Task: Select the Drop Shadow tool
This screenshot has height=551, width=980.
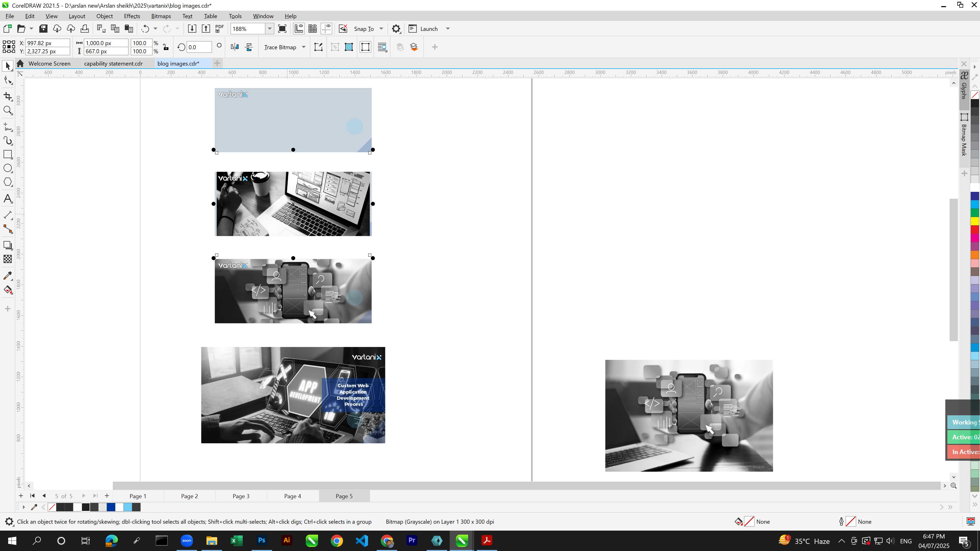Action: point(8,245)
